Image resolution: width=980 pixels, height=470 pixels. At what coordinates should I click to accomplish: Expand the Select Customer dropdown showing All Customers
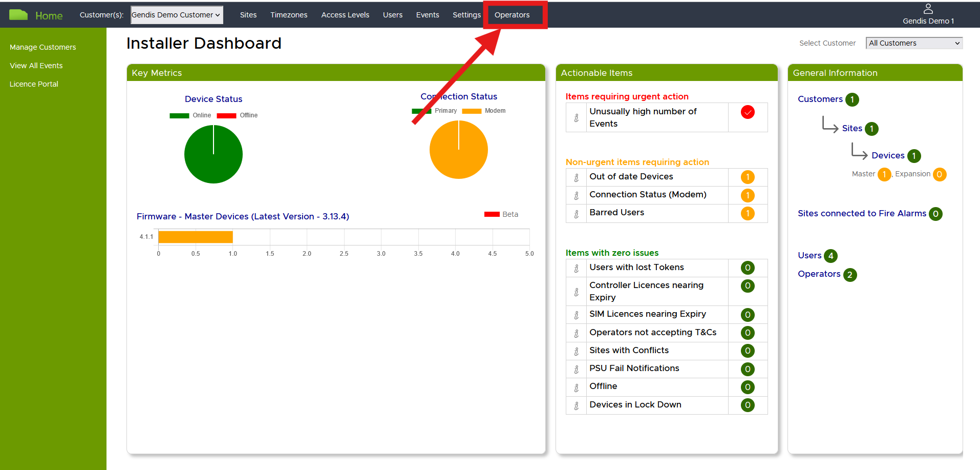coord(913,43)
